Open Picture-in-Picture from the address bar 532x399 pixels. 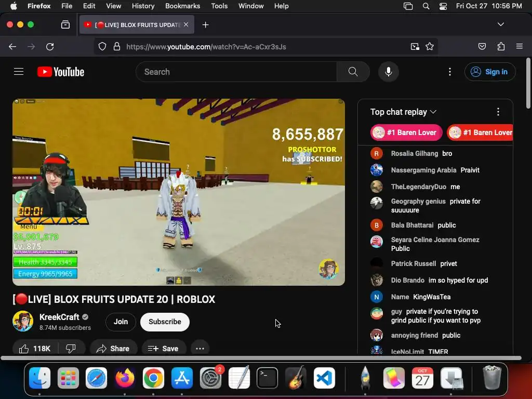(415, 46)
